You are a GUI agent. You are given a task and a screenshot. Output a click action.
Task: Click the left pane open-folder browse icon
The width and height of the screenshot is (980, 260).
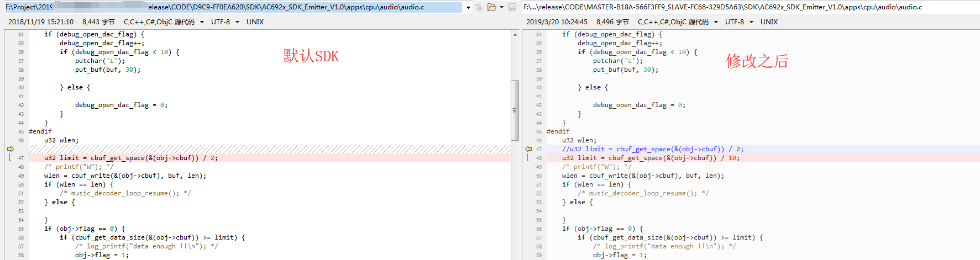[491, 7]
